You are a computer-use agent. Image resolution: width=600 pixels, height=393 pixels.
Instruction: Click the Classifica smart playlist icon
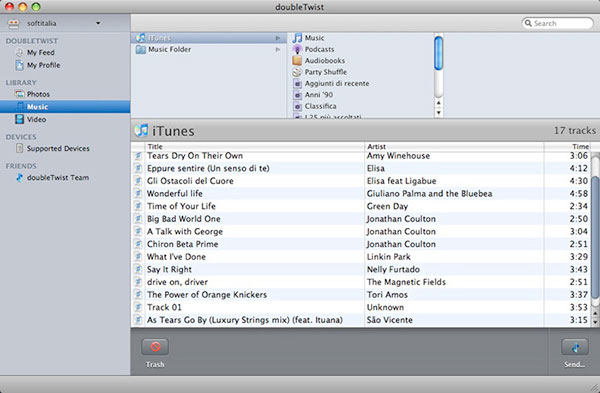pos(297,106)
